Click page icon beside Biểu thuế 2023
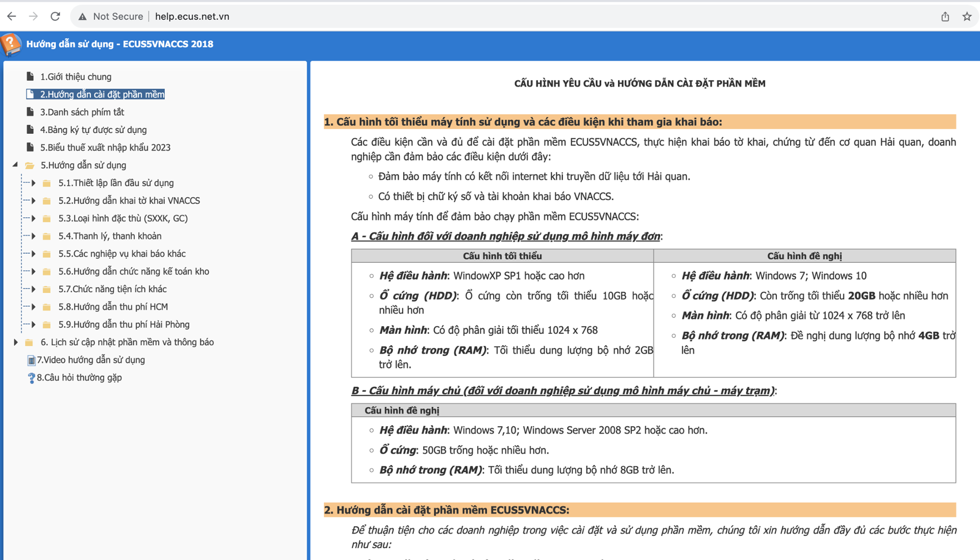The width and height of the screenshot is (980, 560). 30,147
